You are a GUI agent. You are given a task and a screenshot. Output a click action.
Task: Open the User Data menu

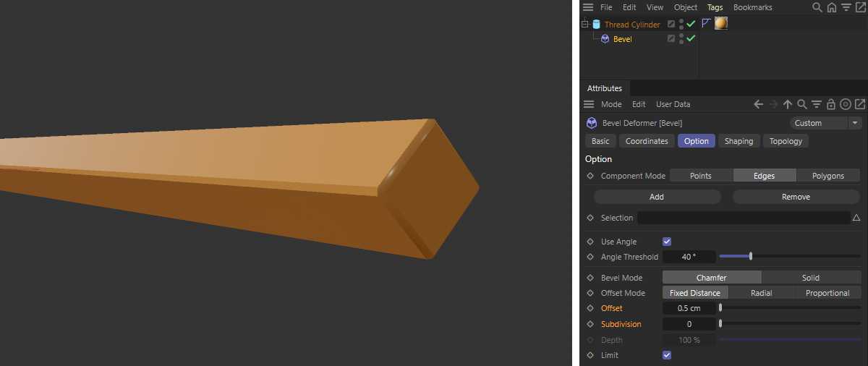[673, 104]
